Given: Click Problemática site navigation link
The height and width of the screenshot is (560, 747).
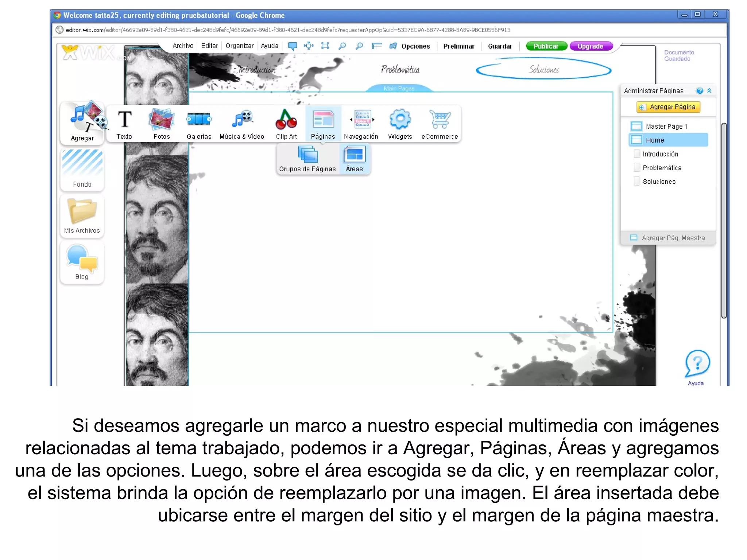Looking at the screenshot, I should [400, 69].
